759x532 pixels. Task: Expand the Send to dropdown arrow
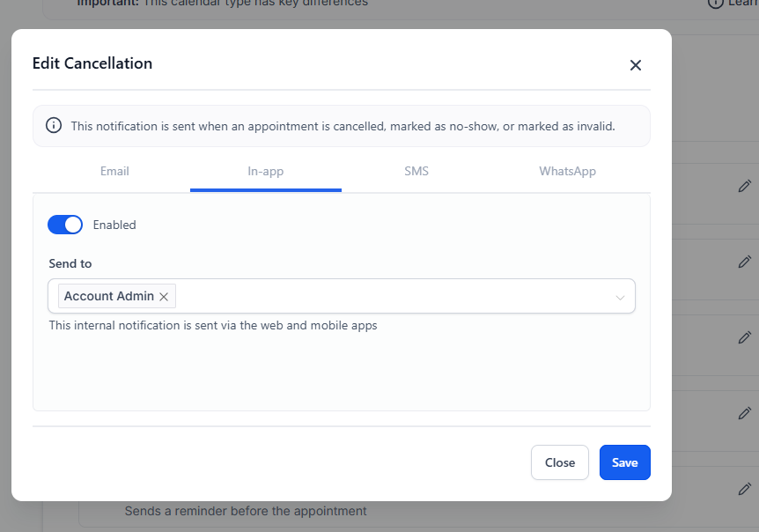tap(620, 298)
